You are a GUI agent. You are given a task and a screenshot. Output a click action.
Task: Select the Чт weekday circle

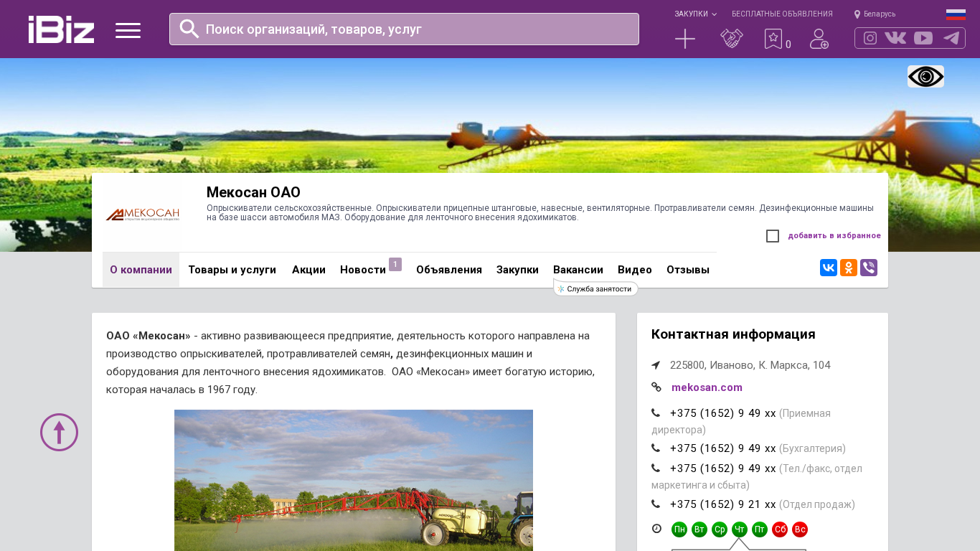click(740, 529)
